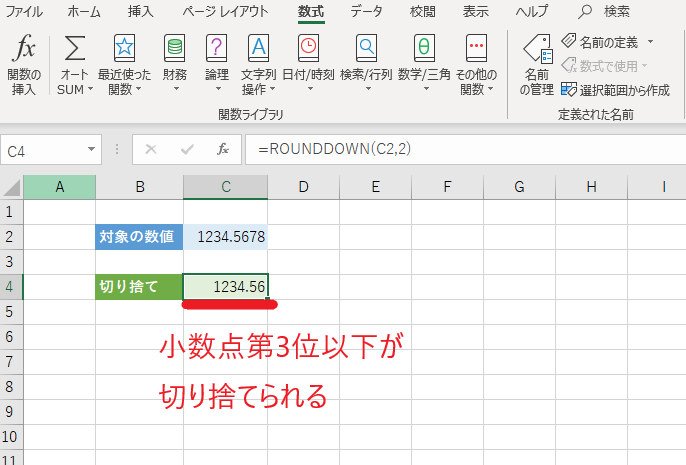Click 選択範囲から作成 create from selection
Screen dimensions: 686x465
tap(615, 90)
